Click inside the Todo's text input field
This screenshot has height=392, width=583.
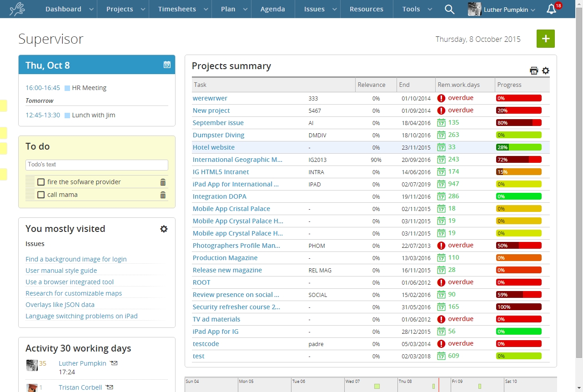(96, 165)
